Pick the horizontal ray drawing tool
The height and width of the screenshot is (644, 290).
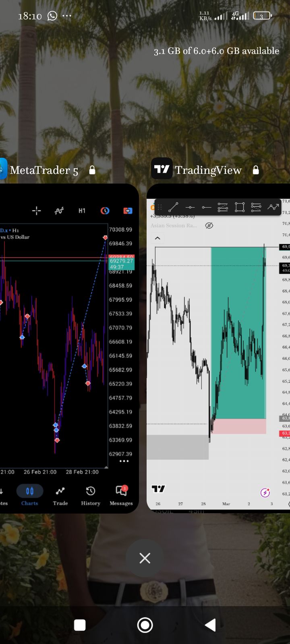click(207, 207)
